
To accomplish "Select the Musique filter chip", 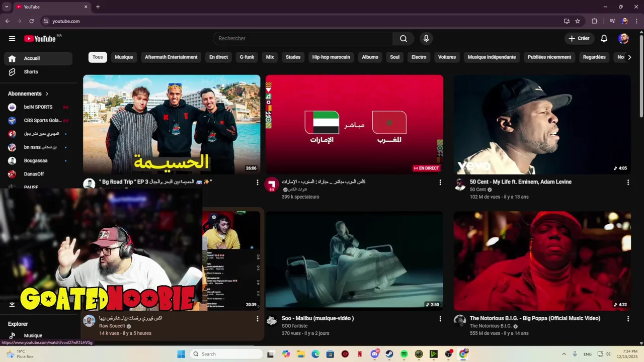I will 124,57.
